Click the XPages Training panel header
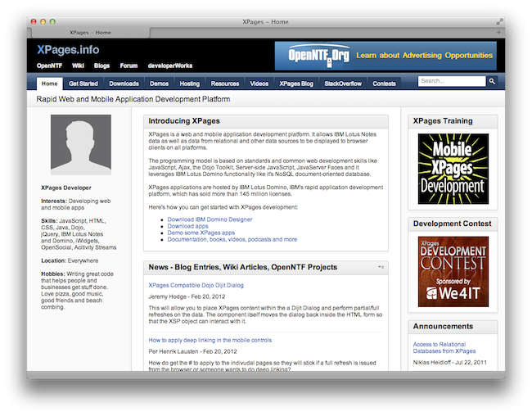Viewport: 532px width, 416px height. [x=453, y=121]
